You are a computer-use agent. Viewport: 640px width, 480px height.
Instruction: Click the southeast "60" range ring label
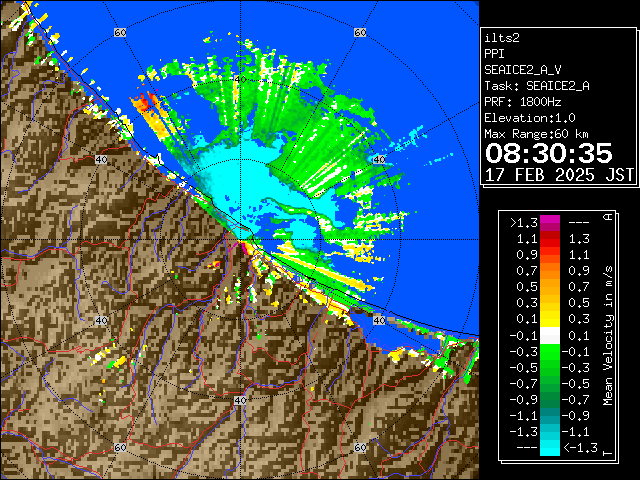click(360, 447)
